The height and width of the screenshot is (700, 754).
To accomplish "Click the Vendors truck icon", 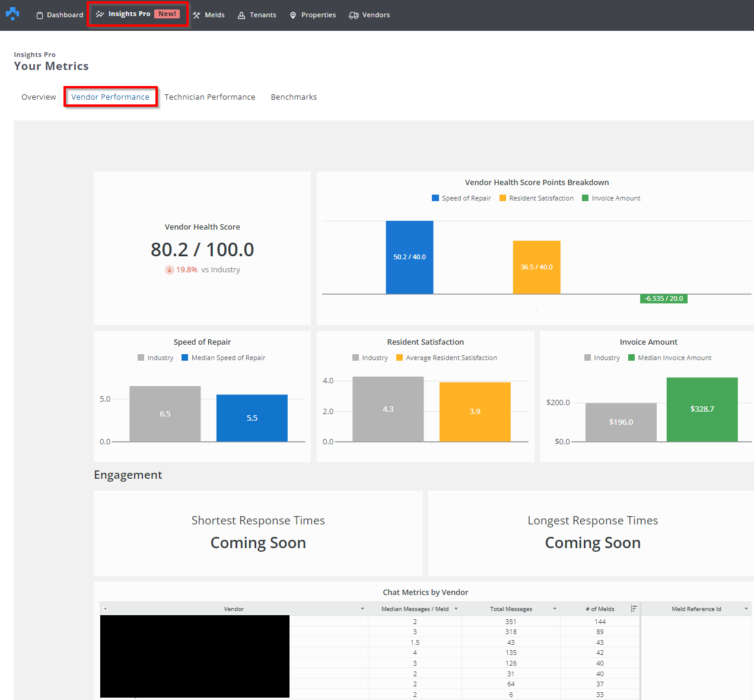I will pyautogui.click(x=354, y=15).
